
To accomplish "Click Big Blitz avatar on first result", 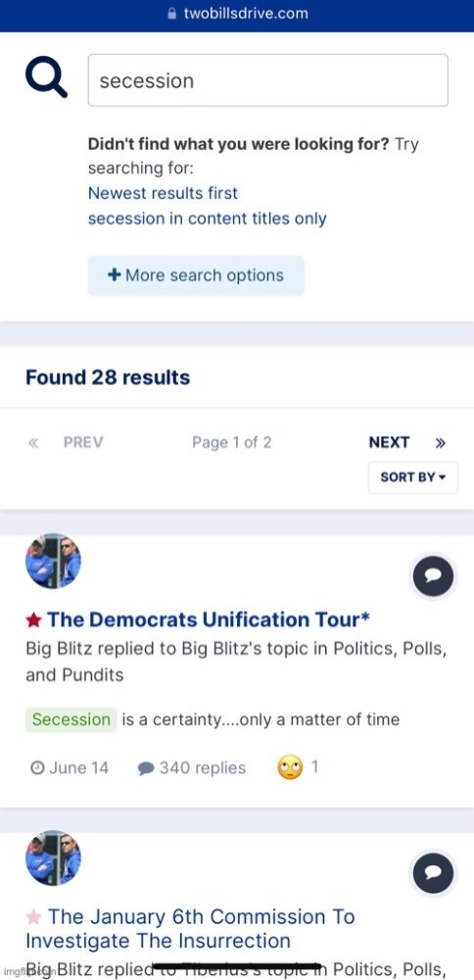I will click(53, 562).
